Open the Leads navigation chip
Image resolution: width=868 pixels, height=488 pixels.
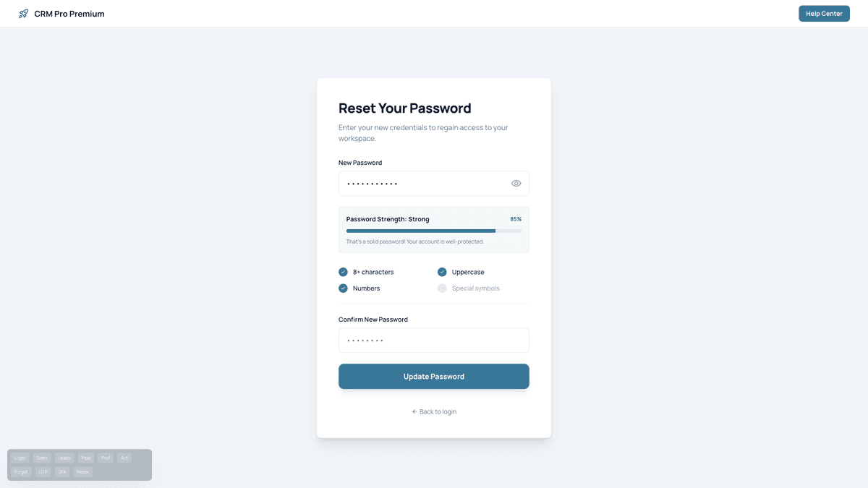point(64,458)
